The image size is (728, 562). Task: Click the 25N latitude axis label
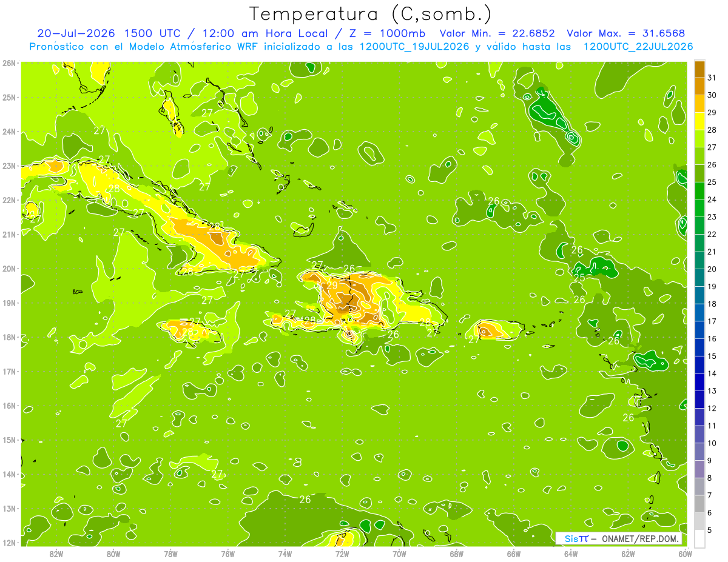click(9, 97)
